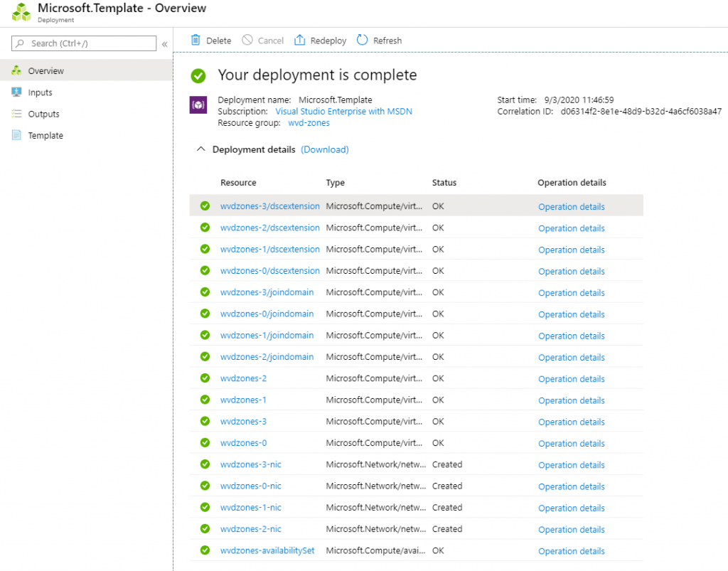The height and width of the screenshot is (571, 728).
Task: Click the Refresh button label
Action: (387, 41)
